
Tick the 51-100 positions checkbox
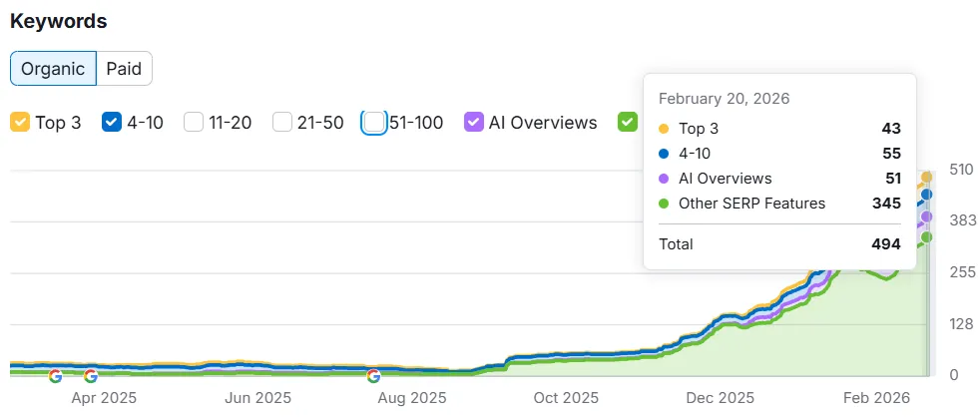click(x=373, y=123)
